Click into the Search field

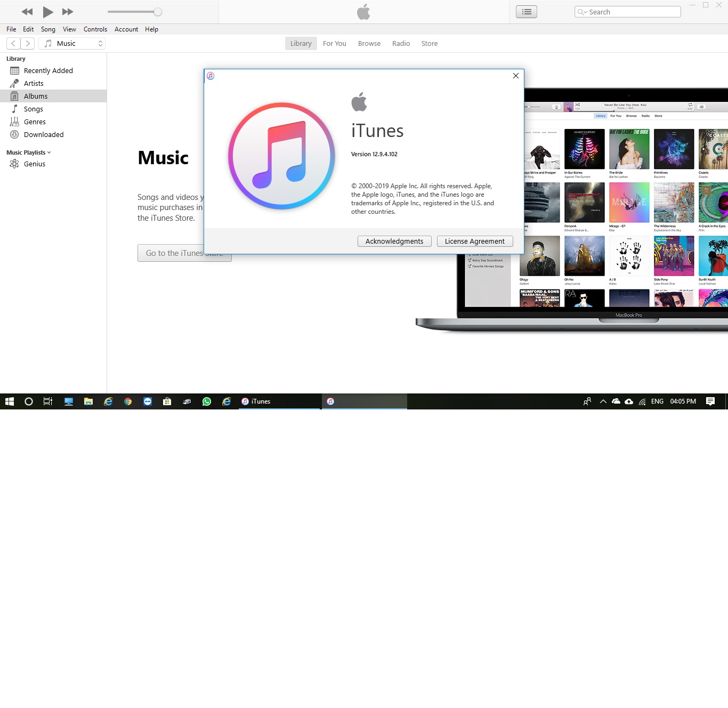pos(628,12)
